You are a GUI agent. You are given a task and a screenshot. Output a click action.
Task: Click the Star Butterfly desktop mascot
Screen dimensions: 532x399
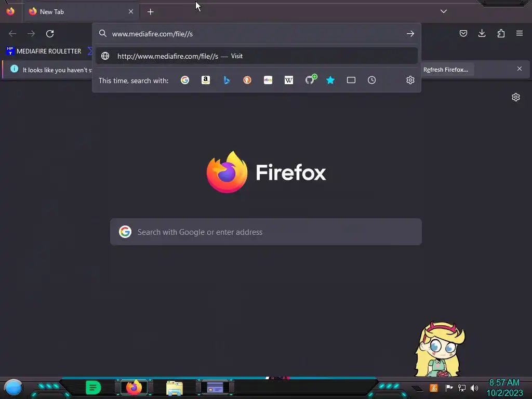(x=440, y=349)
